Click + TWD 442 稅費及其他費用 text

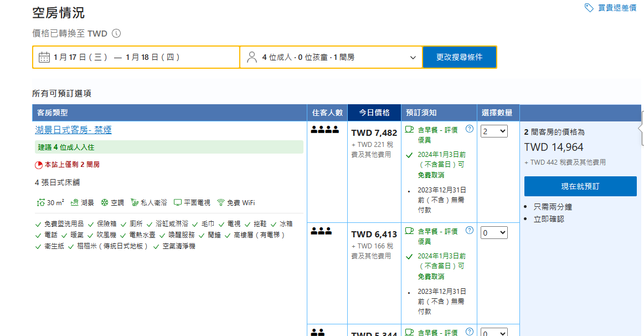[x=565, y=162]
